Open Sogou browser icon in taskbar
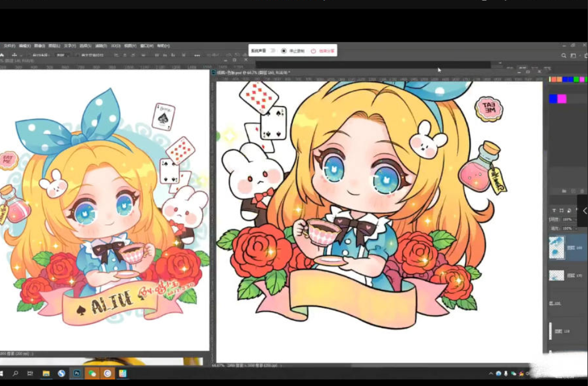Screen dimensions: 588x386 [x=61, y=373]
